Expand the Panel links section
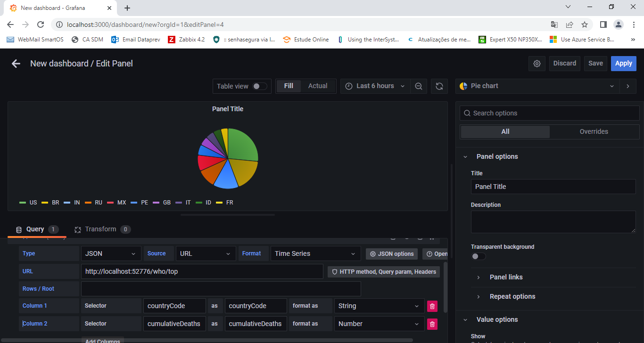The height and width of the screenshot is (343, 644). tap(506, 277)
